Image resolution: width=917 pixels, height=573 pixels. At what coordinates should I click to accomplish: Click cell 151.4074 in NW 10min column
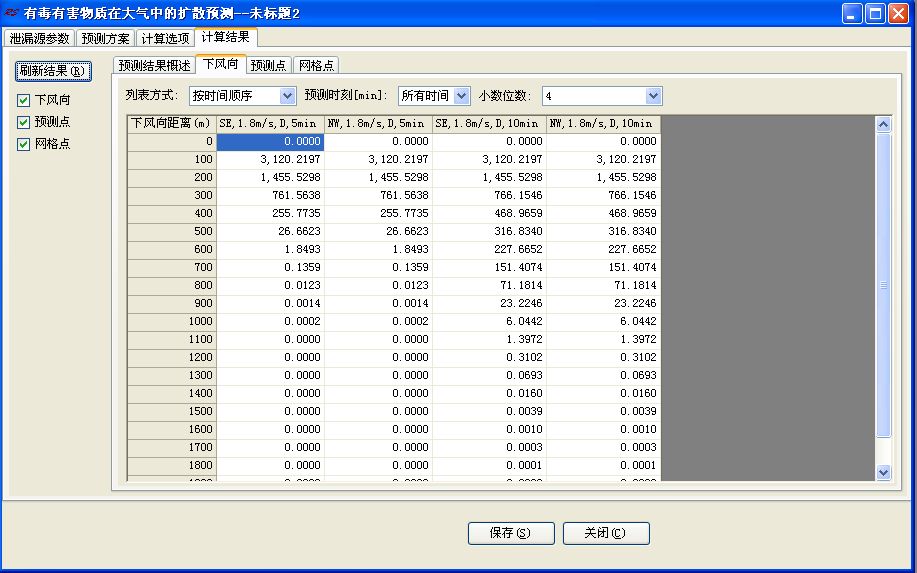pyautogui.click(x=604, y=268)
